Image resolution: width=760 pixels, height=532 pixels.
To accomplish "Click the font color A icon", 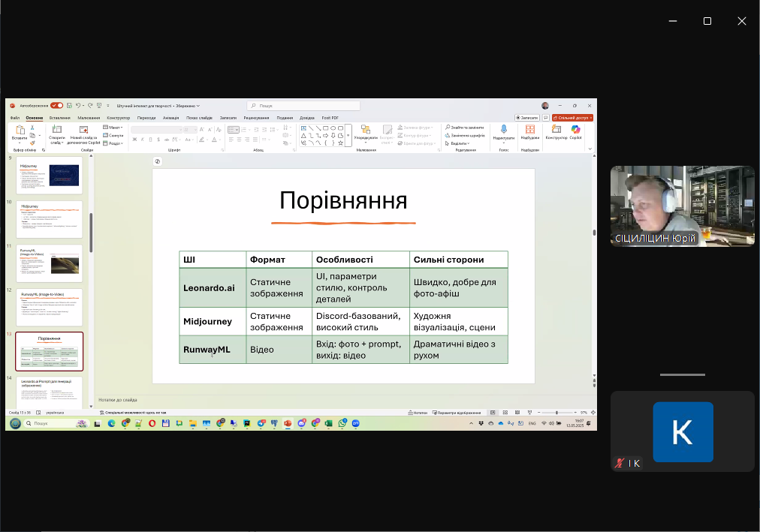I will pyautogui.click(x=214, y=140).
